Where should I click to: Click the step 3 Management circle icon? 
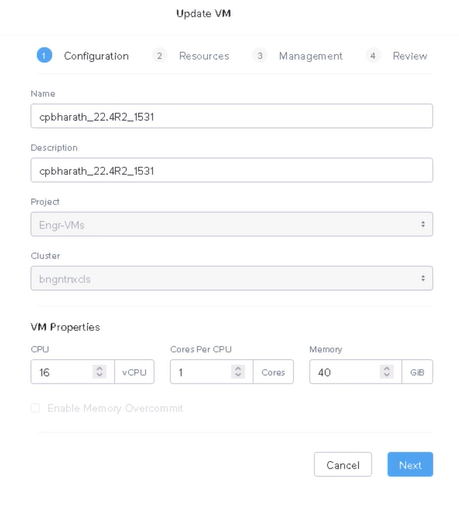(x=260, y=55)
